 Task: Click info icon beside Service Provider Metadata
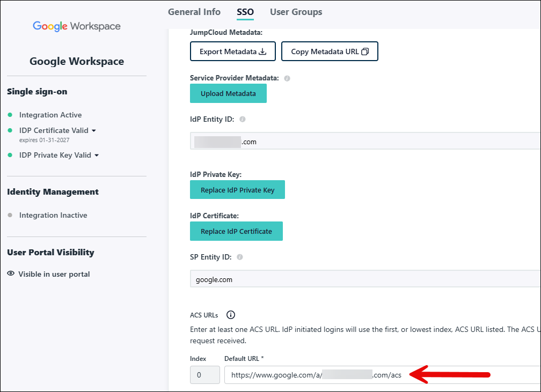pos(287,78)
